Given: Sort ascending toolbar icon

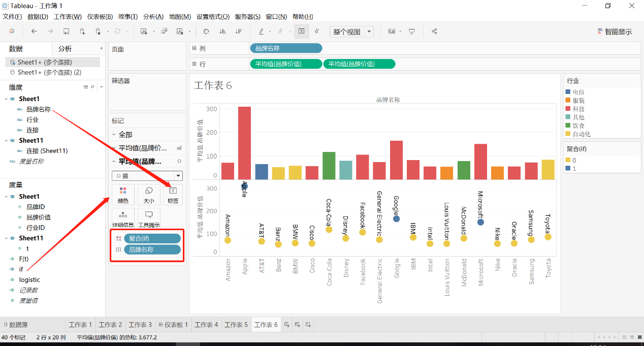Looking at the screenshot, I should [x=222, y=32].
